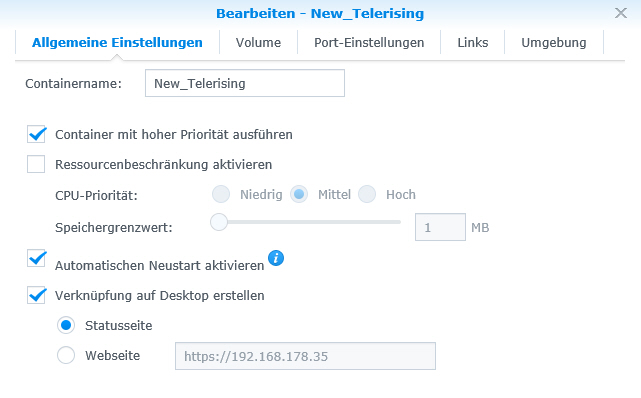Uncheck Automatischen Neustart aktivieren

coord(36,258)
